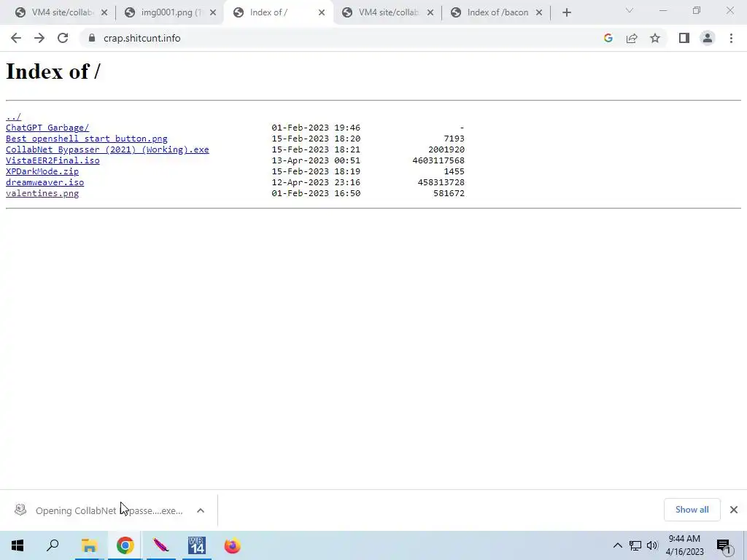This screenshot has height=560, width=747.
Task: Expand download item options chevron
Action: pos(201,510)
